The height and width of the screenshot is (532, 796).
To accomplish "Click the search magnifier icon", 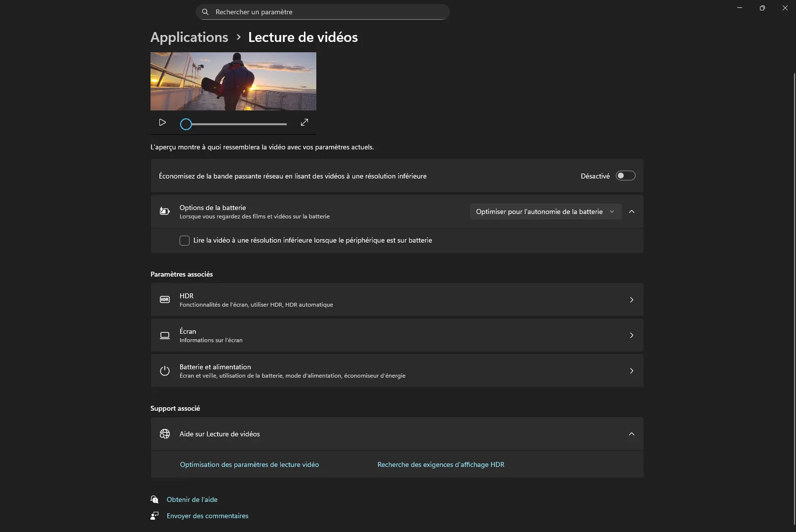I will click(x=205, y=12).
